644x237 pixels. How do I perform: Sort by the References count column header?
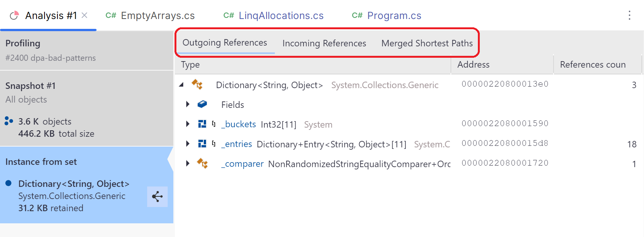[592, 65]
